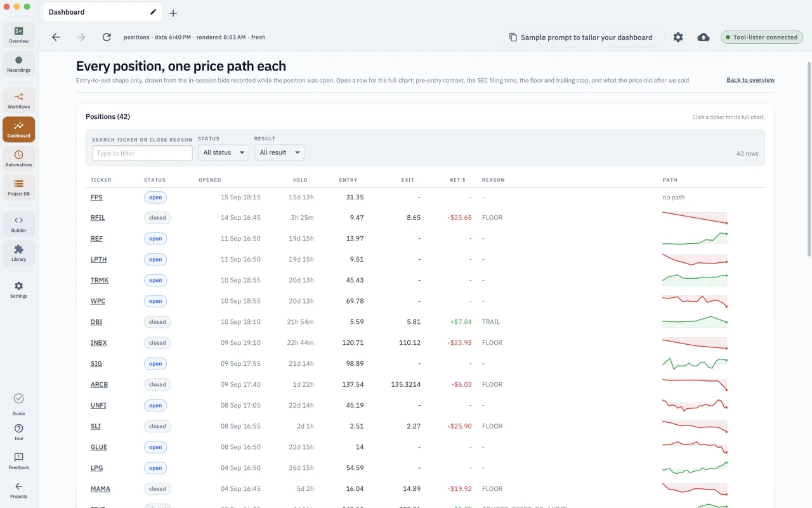The image size is (812, 508).
Task: Click the open status badge on REF row
Action: [x=155, y=239]
